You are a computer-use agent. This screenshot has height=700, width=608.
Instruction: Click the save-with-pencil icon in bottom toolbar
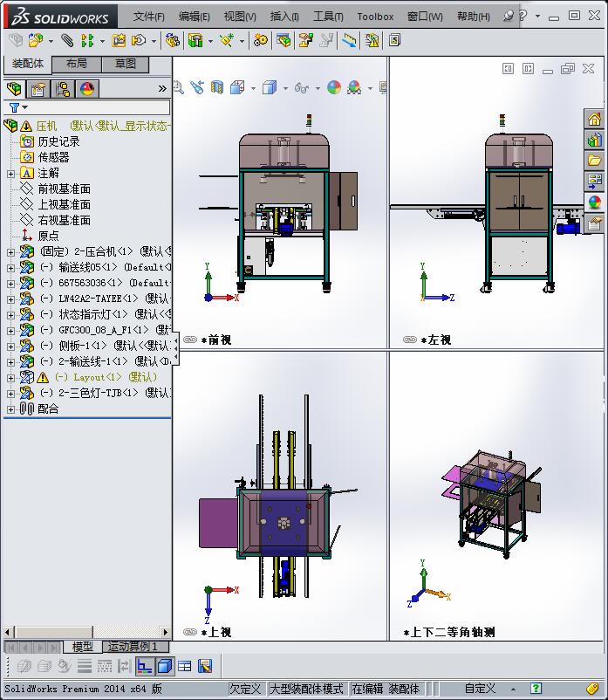[x=205, y=666]
